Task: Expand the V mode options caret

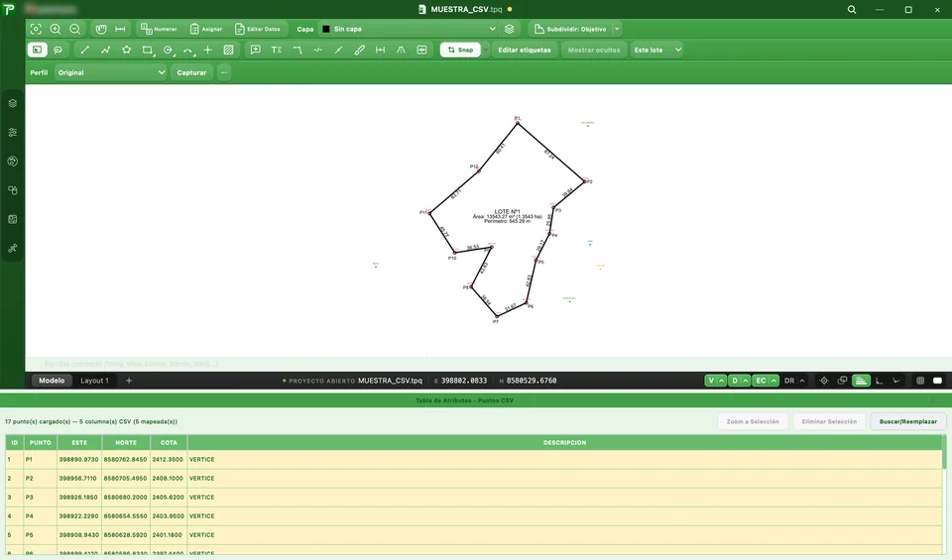Action: 722,381
